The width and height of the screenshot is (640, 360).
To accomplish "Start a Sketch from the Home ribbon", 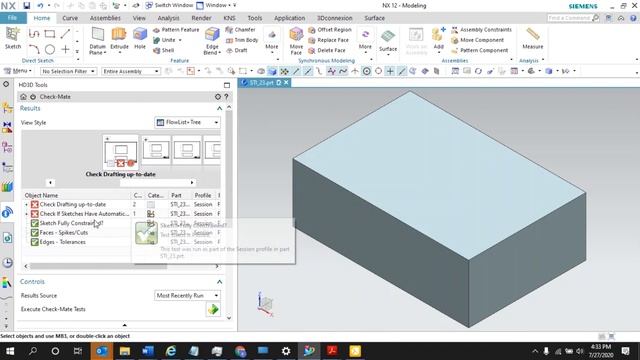I will (x=13, y=38).
